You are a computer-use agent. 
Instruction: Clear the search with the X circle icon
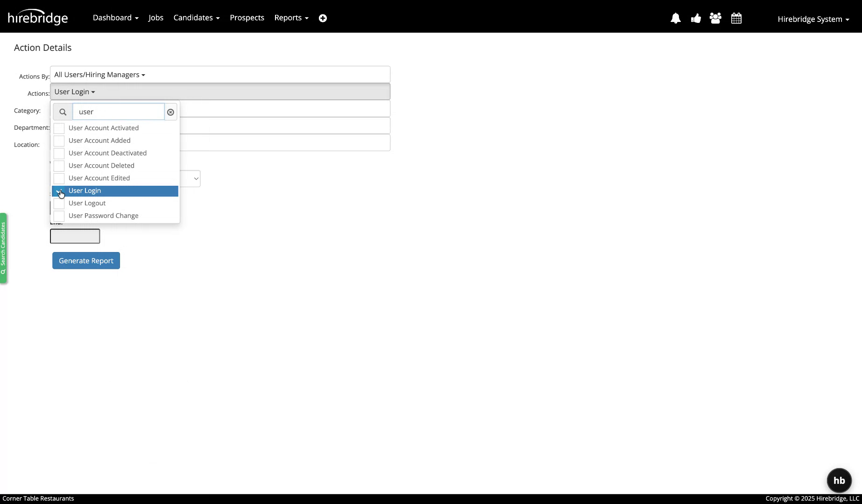click(170, 112)
